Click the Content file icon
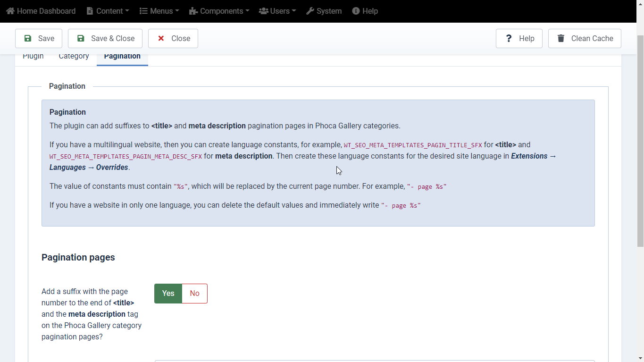The width and height of the screenshot is (644, 362). point(90,11)
